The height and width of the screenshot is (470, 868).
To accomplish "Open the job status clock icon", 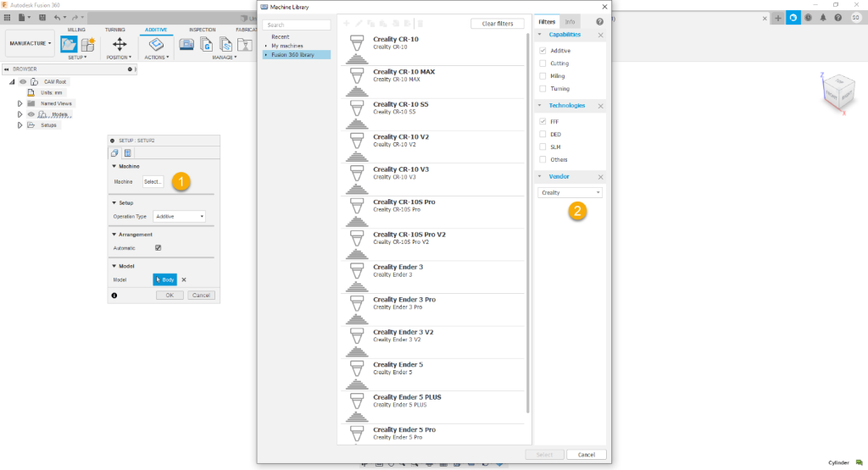I will coord(808,19).
